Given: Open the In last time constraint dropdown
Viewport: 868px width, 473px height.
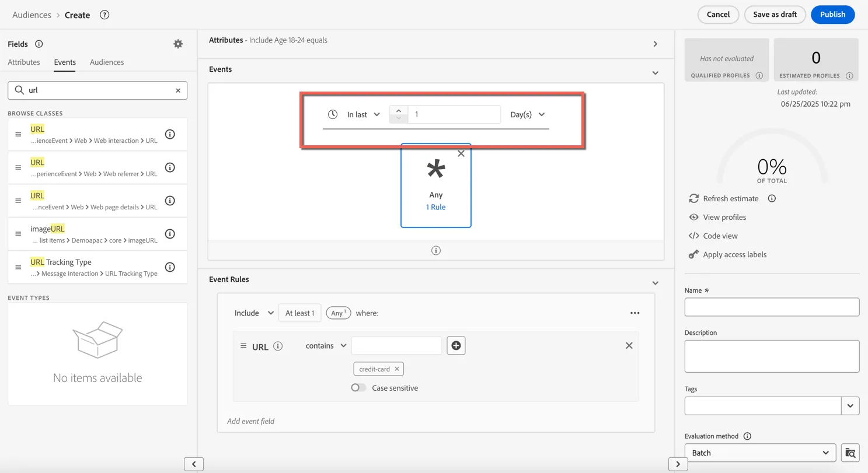Looking at the screenshot, I should click(x=363, y=114).
